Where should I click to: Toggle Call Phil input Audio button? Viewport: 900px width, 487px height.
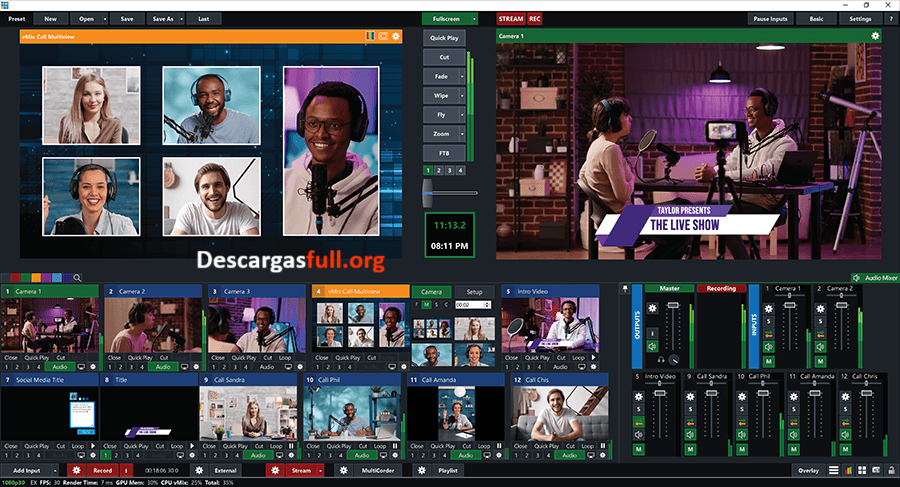coord(362,455)
